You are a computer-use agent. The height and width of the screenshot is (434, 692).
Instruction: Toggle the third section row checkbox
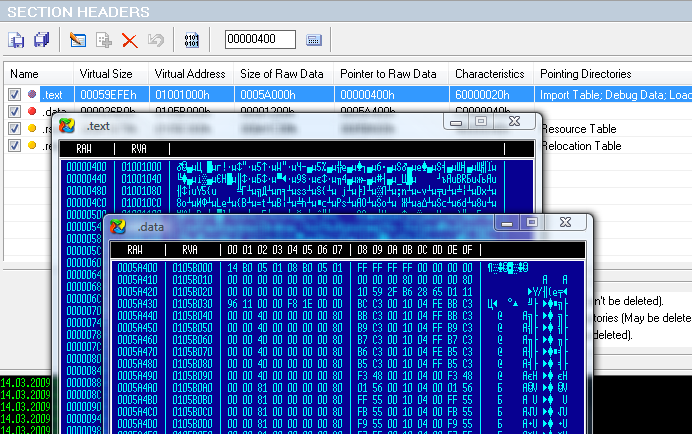[15, 129]
